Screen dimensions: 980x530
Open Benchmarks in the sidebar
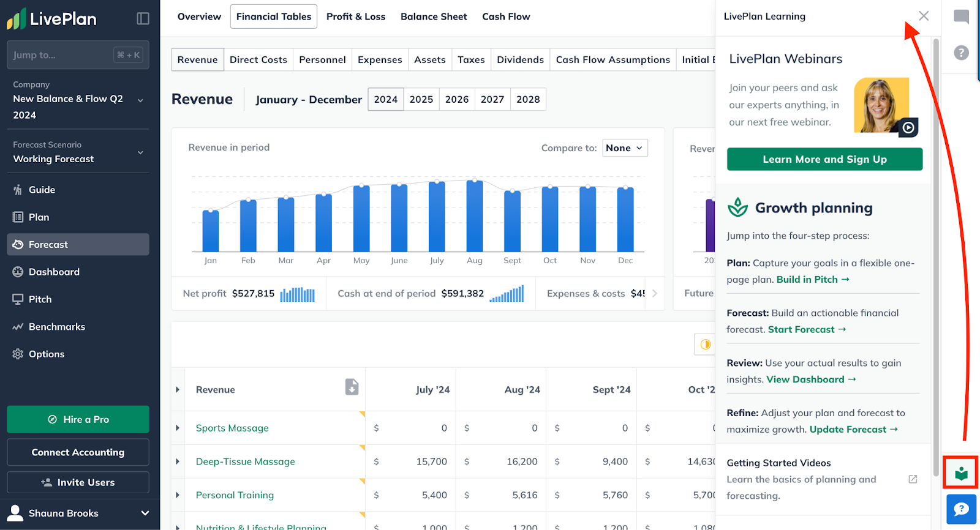pos(78,327)
